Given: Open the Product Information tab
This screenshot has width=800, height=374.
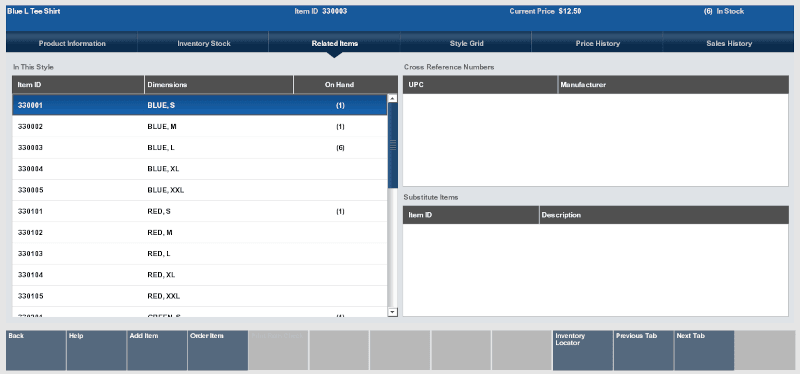Looking at the screenshot, I should click(72, 43).
